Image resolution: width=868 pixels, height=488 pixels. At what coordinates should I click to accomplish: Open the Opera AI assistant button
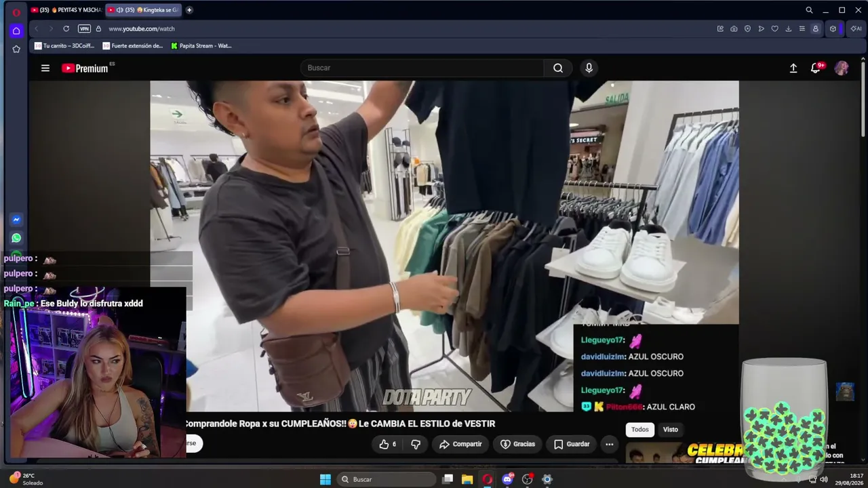pyautogui.click(x=856, y=28)
